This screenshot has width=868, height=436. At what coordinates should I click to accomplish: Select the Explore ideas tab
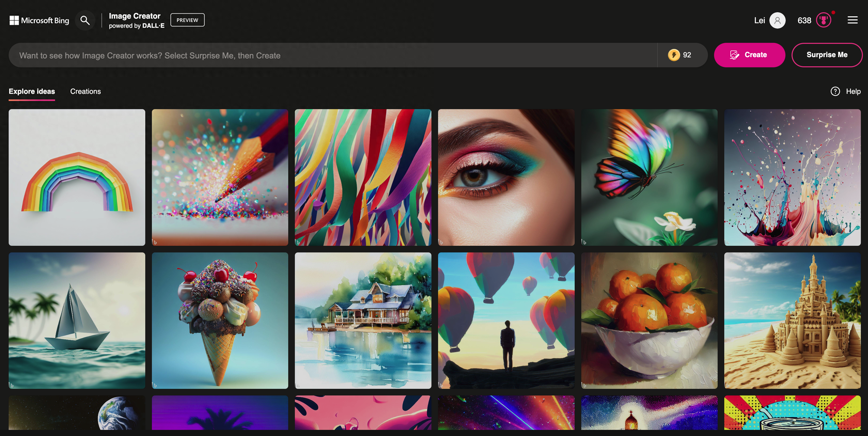click(x=32, y=91)
